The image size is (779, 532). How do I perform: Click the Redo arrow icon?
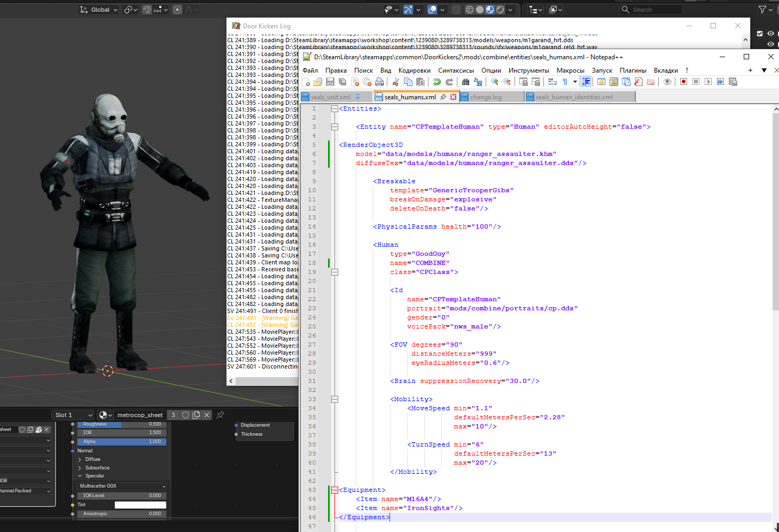point(449,82)
